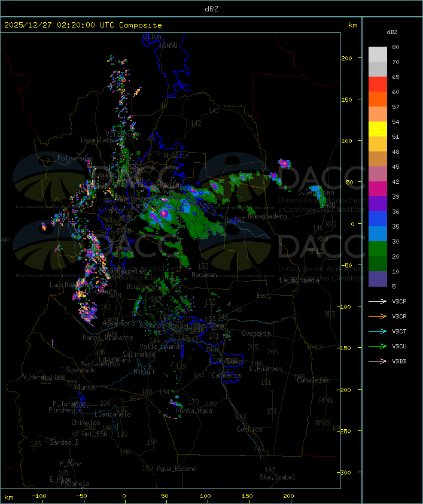Click the Pampa_Diamante map label
This screenshot has width=423, height=504.
pos(108,338)
